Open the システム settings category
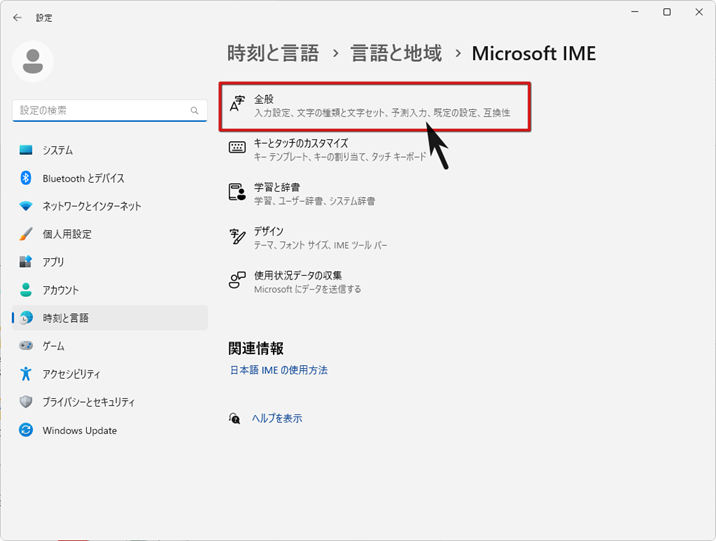The width and height of the screenshot is (716, 541). (x=110, y=150)
